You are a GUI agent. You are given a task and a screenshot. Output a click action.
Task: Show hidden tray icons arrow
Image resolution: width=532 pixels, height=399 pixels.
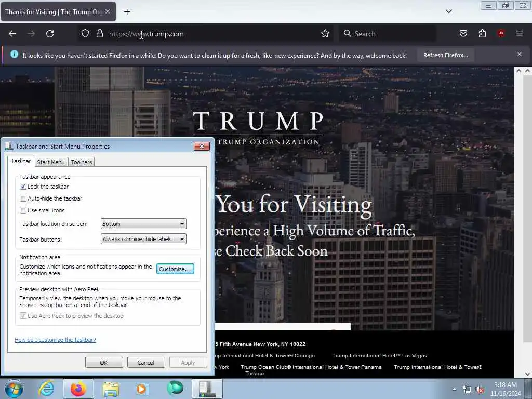pos(454,389)
